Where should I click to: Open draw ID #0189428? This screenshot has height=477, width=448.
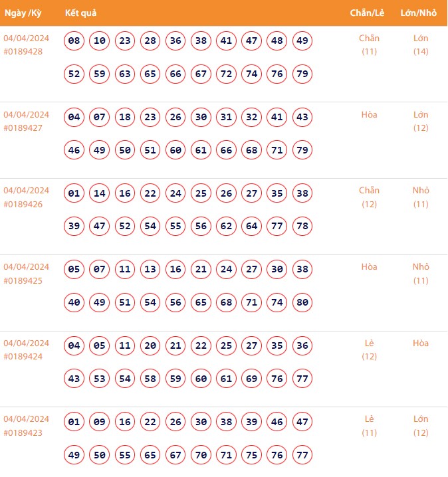tap(23, 51)
